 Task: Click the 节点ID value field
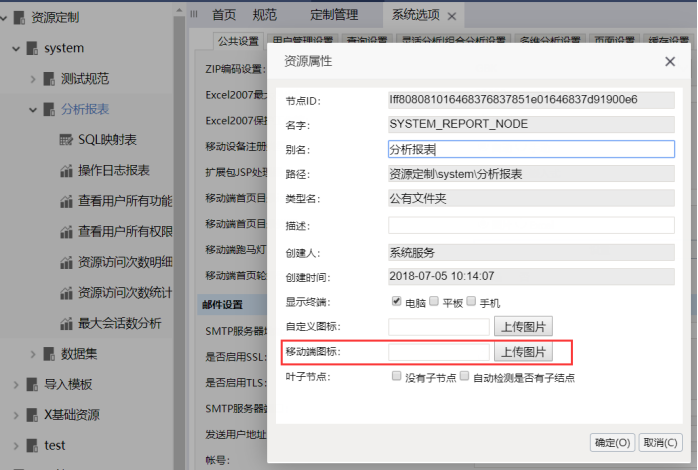pos(531,100)
